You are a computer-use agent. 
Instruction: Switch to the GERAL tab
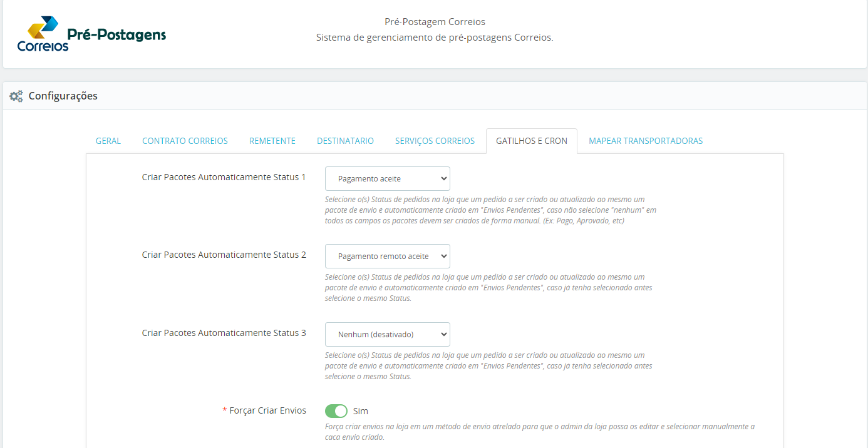pyautogui.click(x=108, y=141)
